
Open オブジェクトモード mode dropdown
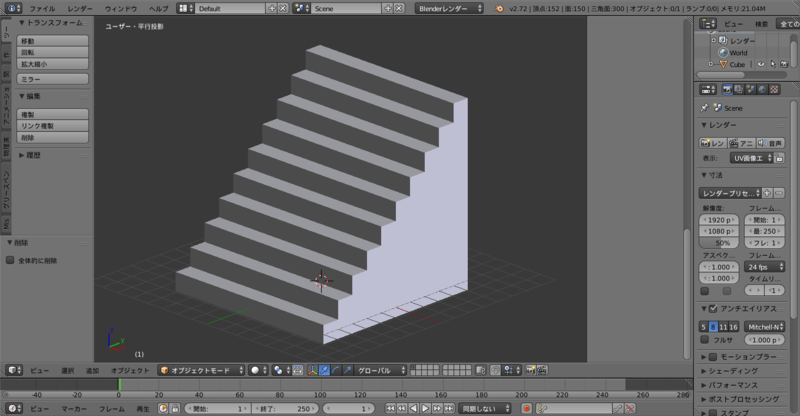[x=201, y=370]
